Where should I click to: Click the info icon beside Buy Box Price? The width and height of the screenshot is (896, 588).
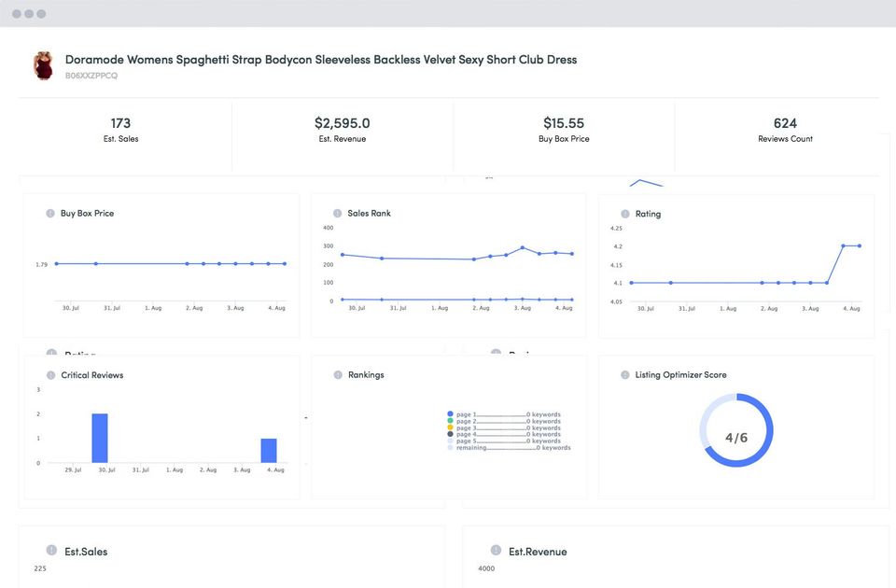pos(50,214)
